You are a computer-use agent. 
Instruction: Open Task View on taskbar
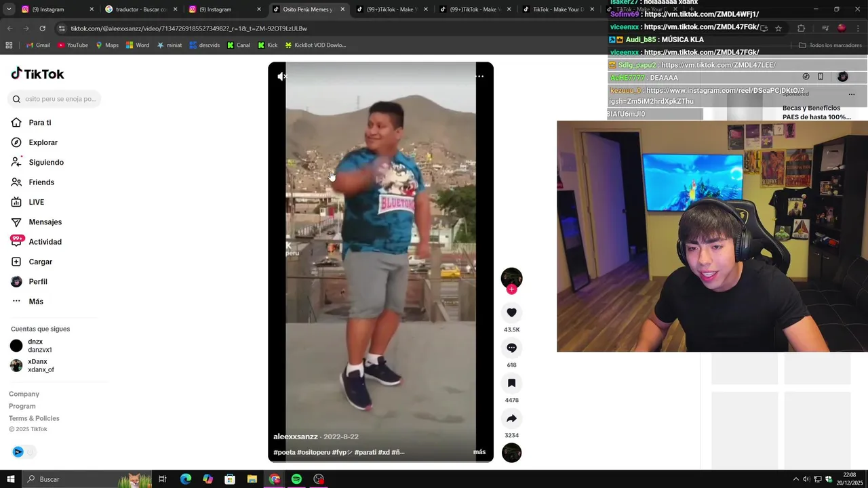[x=163, y=479]
